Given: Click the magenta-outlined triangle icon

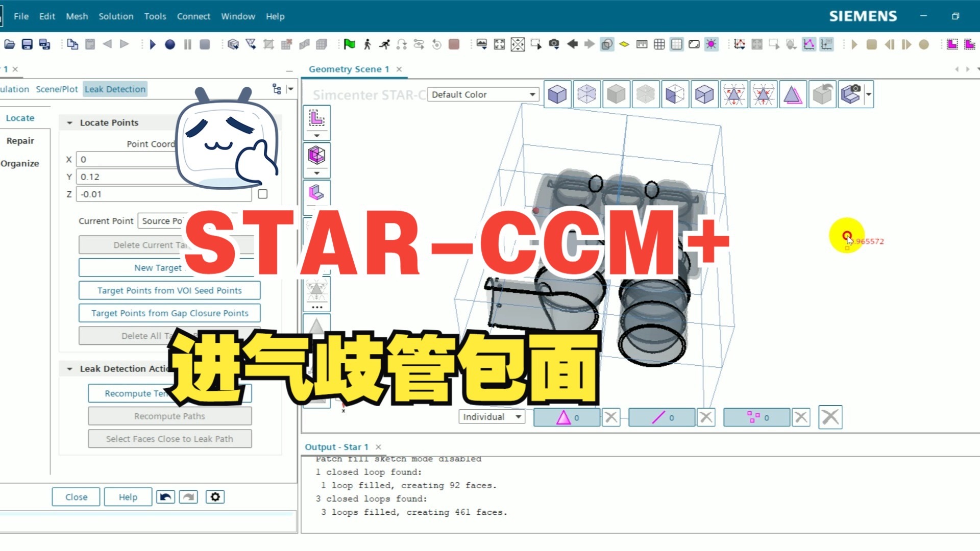Looking at the screenshot, I should [793, 94].
